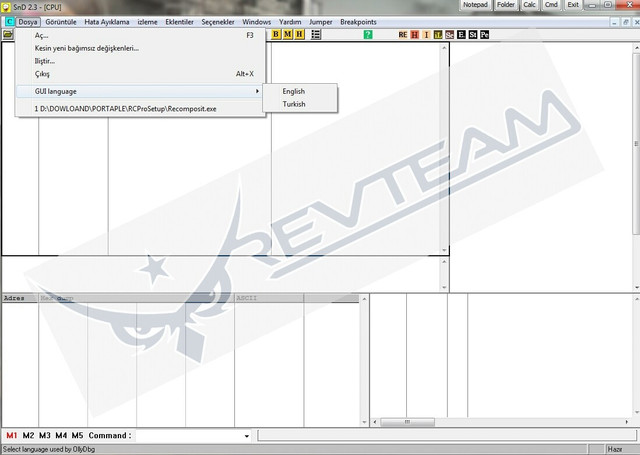Click the stack pane horizontal scrollbar thumb
Viewport: 640px width, 455px height.
(x=407, y=422)
